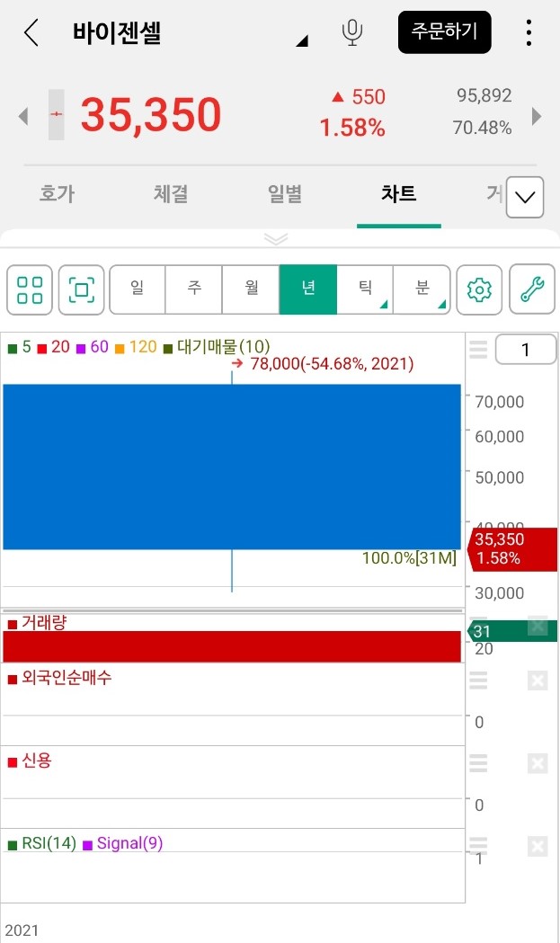Tap the small candle icon beside the price
This screenshot has height=943, width=560.
(56, 114)
